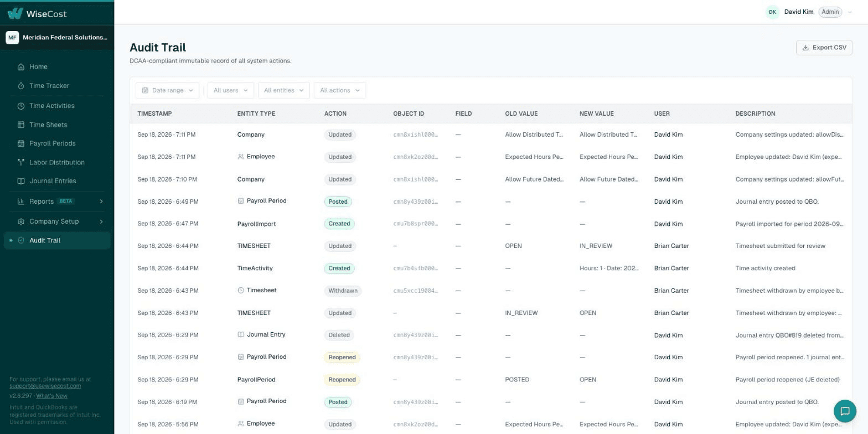Click the Timestamp column header

(154, 114)
